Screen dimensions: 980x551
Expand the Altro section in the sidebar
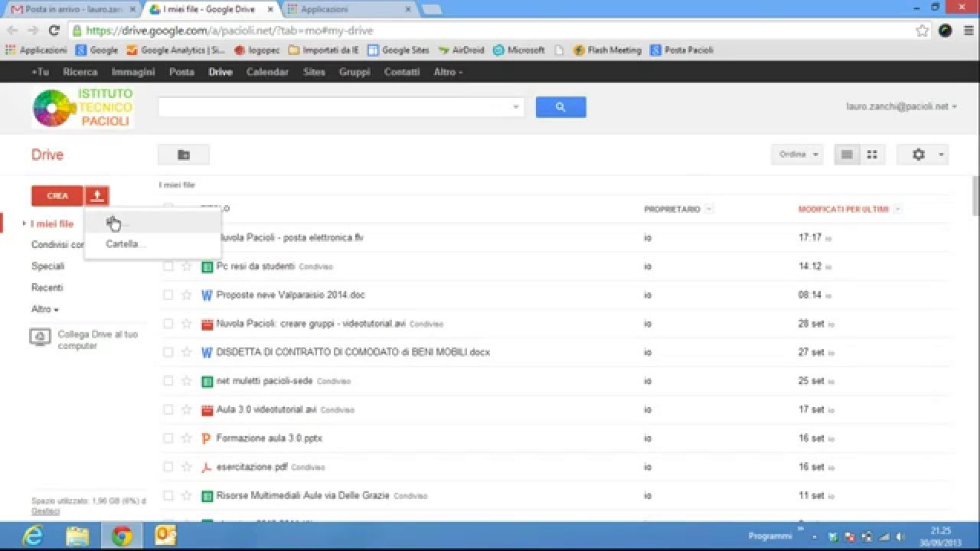click(45, 309)
